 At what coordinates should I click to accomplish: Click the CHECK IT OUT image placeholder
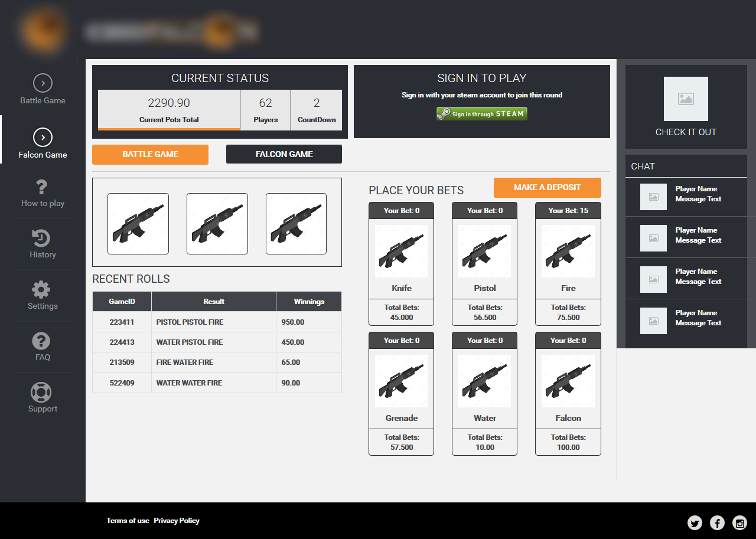(x=686, y=99)
